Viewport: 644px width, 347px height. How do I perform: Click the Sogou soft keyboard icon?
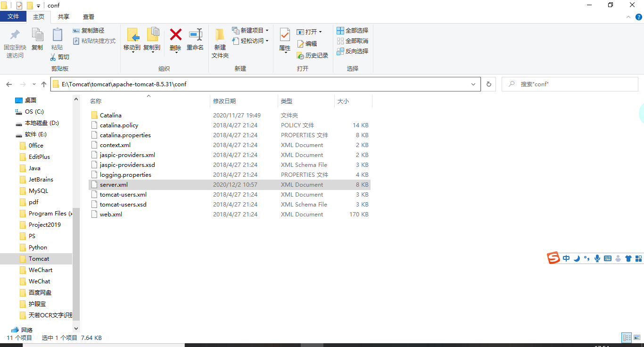(x=608, y=258)
